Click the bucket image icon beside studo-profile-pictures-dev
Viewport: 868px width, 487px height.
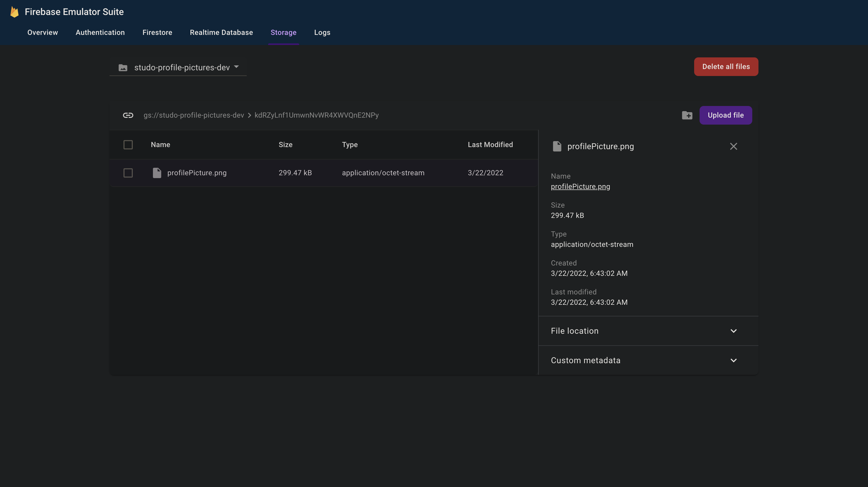tap(123, 67)
